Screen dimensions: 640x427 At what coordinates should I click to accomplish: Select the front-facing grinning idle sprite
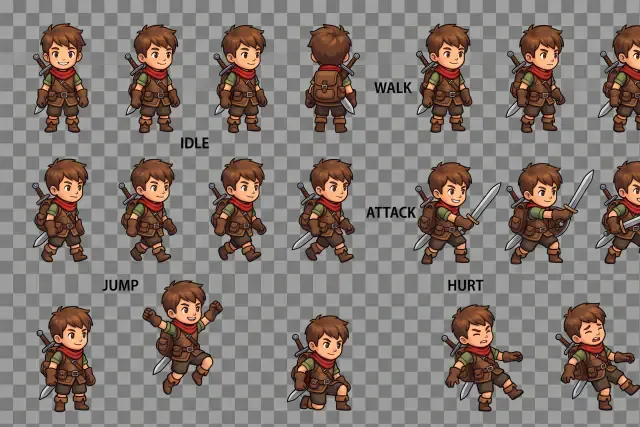pos(61,78)
